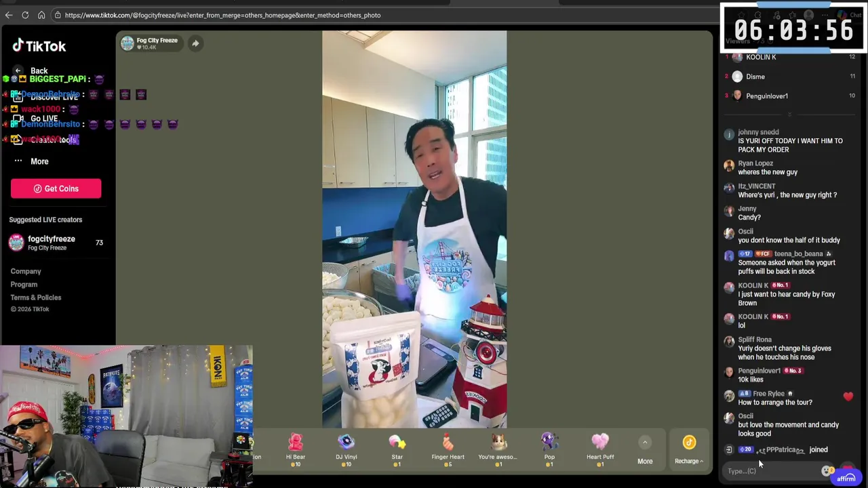Open top viewer Disme
868x488 pixels.
pos(790,77)
